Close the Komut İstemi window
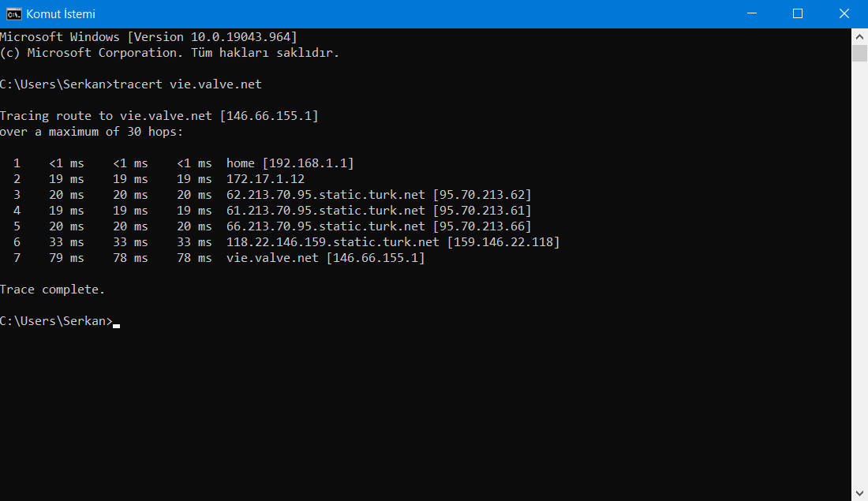Image resolution: width=868 pixels, height=501 pixels. [844, 14]
